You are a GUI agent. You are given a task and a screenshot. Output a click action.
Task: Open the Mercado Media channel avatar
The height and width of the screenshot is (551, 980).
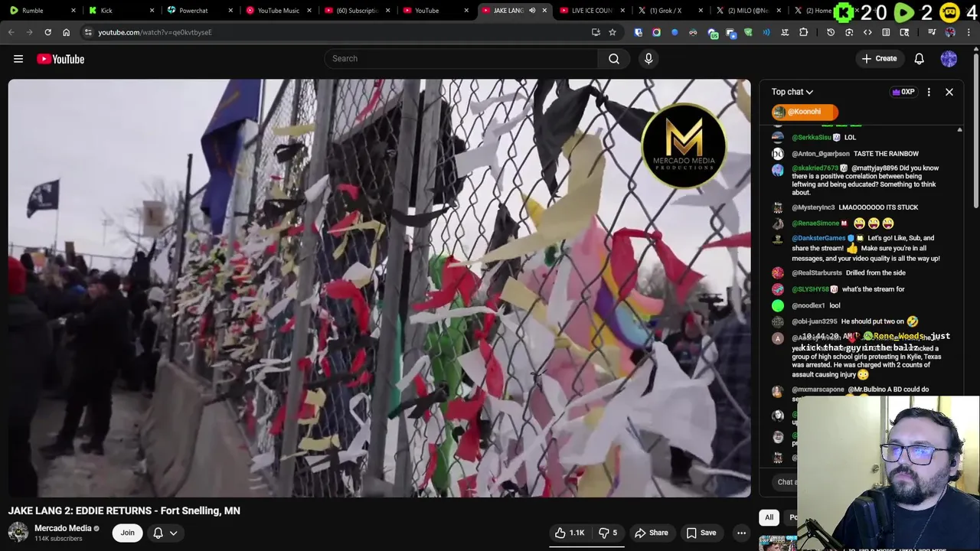[x=18, y=533]
